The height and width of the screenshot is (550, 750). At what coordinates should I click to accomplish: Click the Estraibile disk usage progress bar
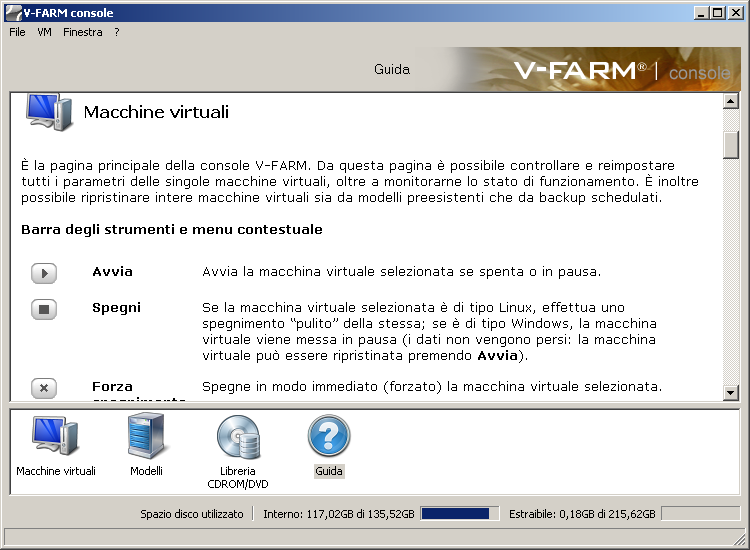point(701,514)
